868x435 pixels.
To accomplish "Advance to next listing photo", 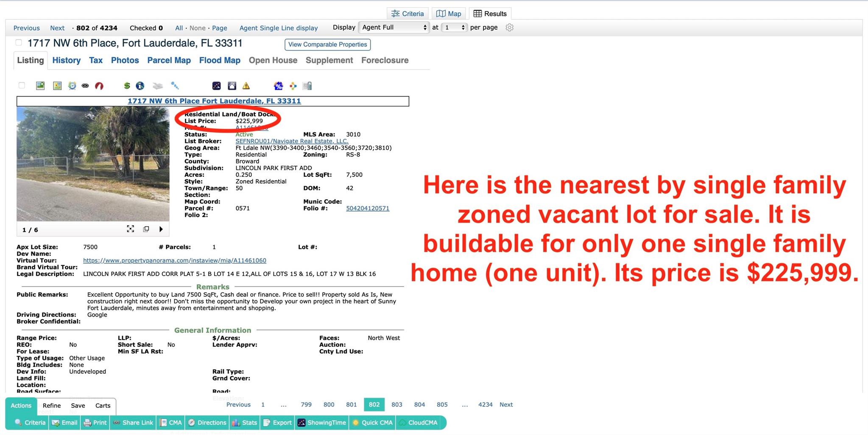I will [x=161, y=229].
